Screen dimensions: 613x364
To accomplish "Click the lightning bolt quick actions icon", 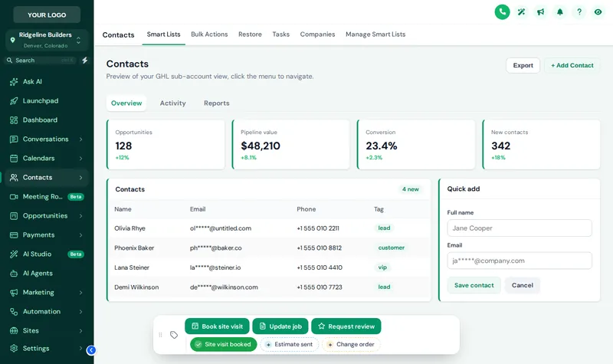I will [85, 61].
